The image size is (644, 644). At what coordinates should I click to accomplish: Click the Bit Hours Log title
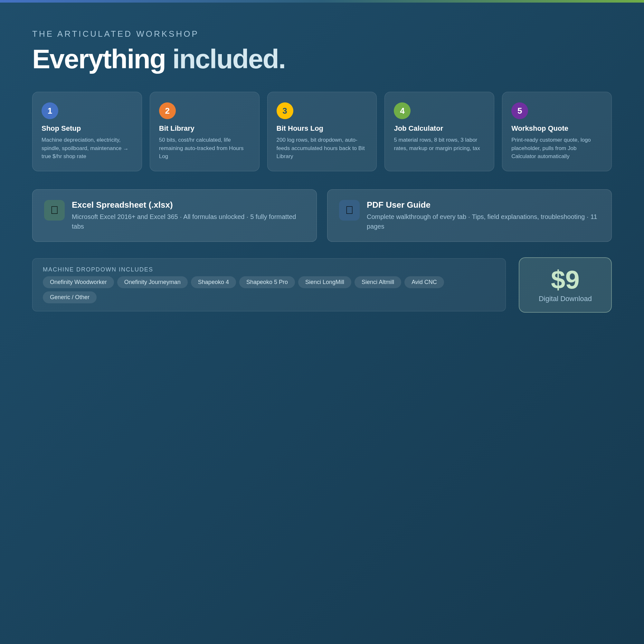click(300, 128)
